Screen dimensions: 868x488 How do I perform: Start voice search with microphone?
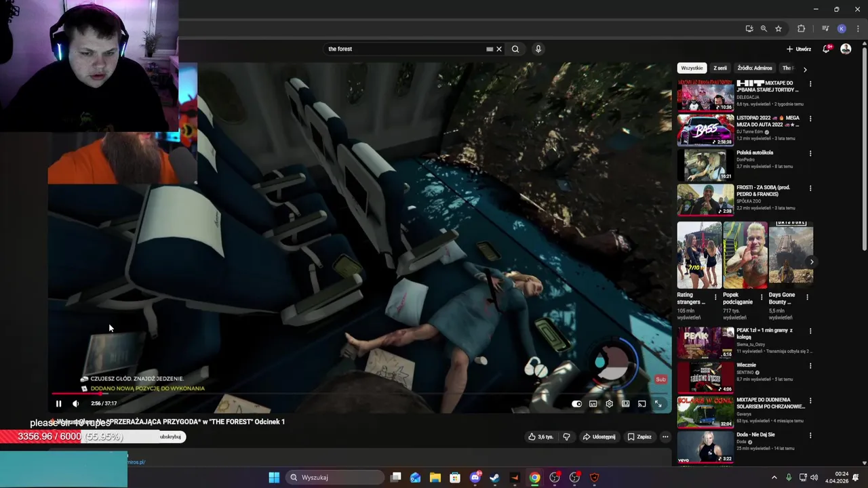click(538, 49)
